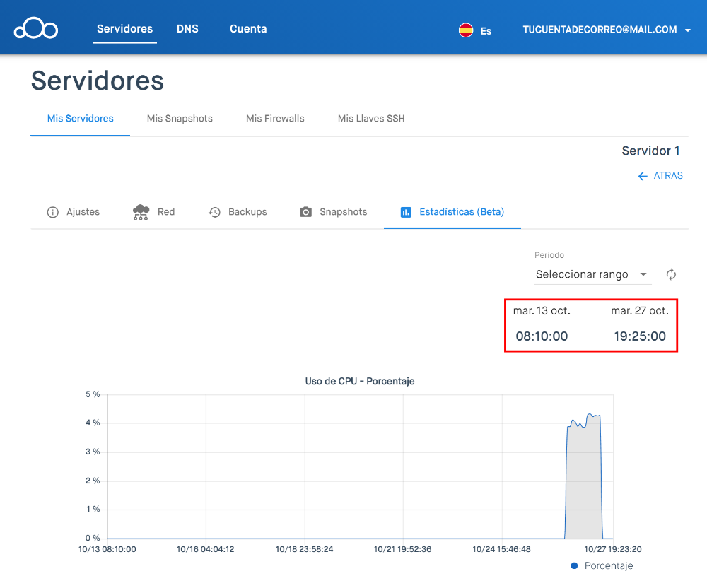Image resolution: width=707 pixels, height=588 pixels.
Task: Click the Red network cloud icon
Action: tap(141, 212)
